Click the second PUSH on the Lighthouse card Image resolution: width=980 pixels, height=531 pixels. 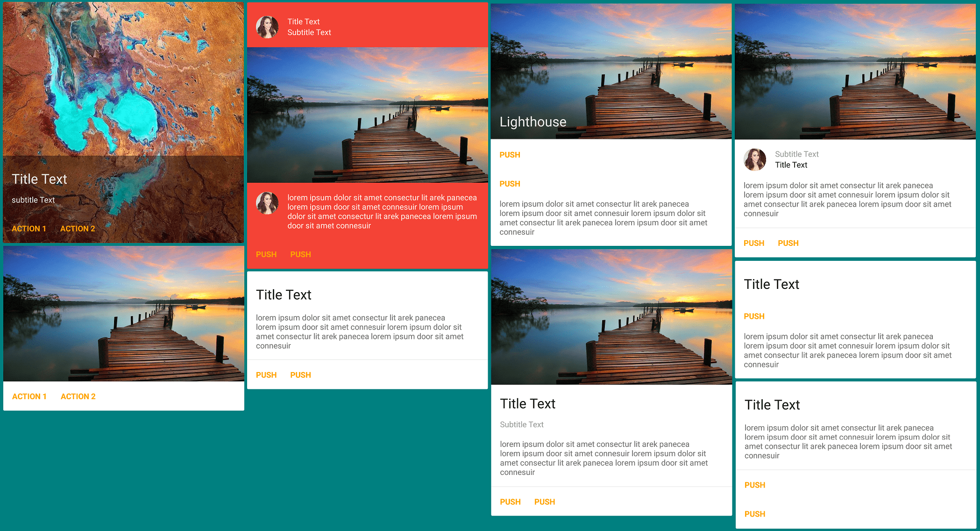point(510,184)
